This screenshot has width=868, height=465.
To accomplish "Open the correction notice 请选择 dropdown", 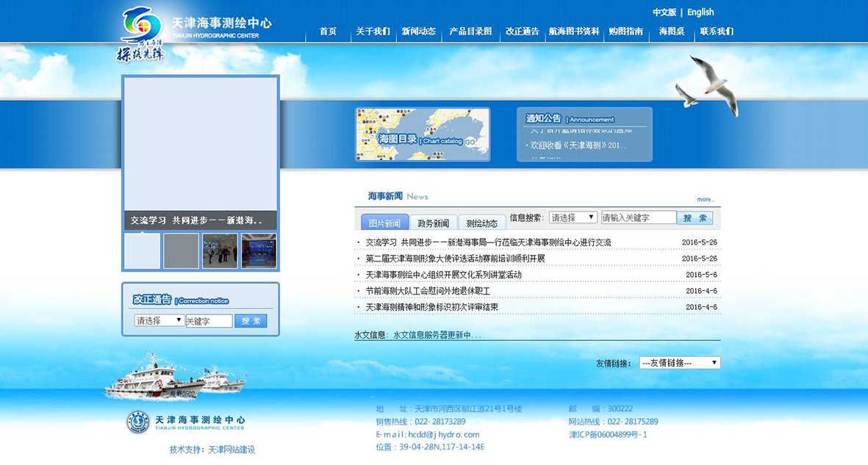I will click(159, 320).
